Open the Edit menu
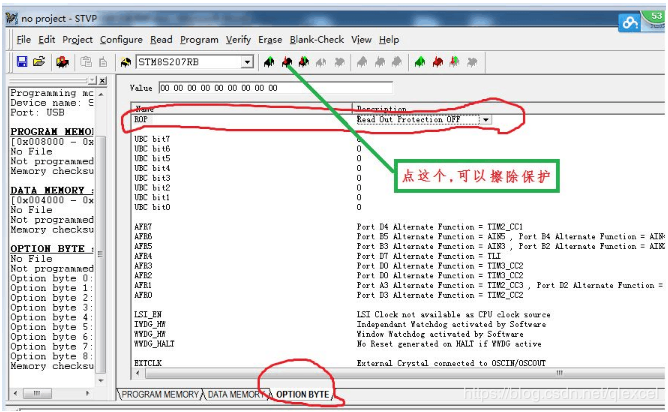 click(46, 40)
